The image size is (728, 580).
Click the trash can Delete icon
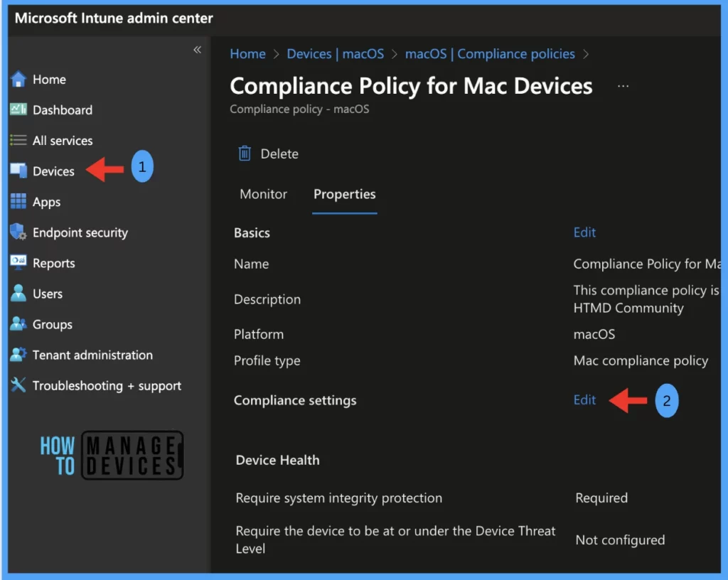245,153
